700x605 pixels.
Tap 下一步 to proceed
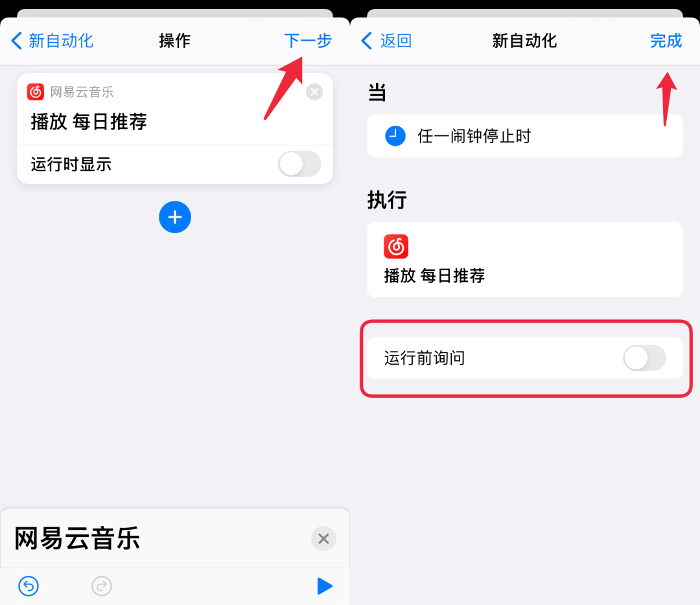coord(308,41)
